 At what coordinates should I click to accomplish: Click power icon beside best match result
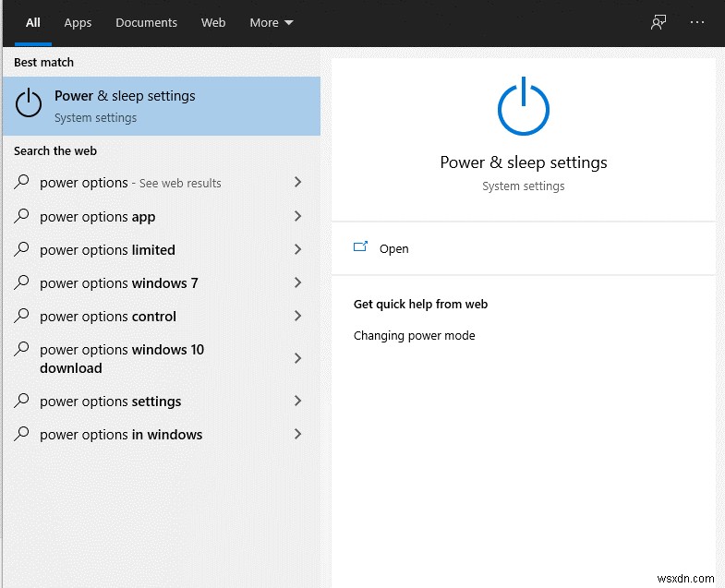29,102
